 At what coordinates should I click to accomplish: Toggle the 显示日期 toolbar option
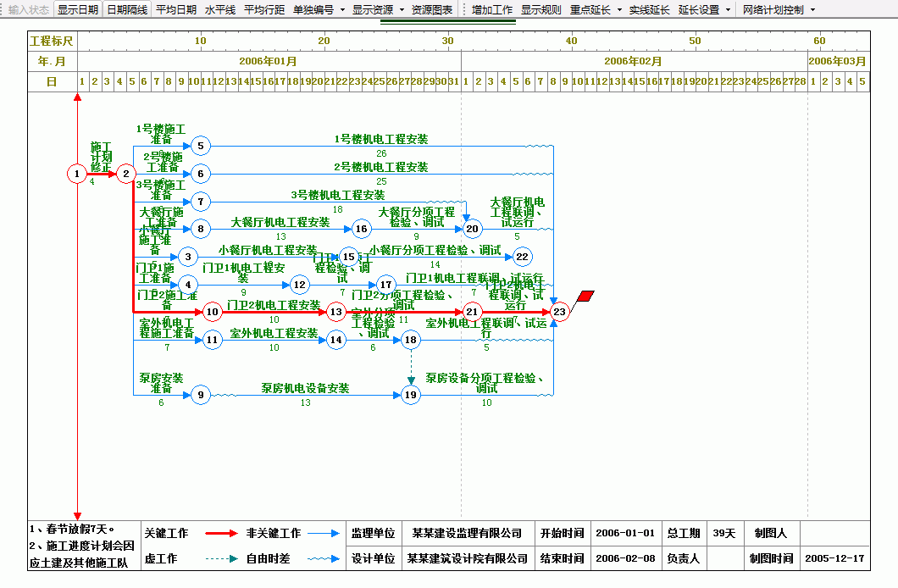78,10
